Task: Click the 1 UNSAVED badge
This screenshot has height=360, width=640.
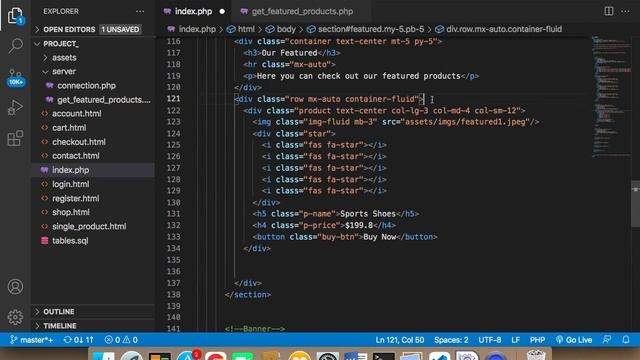Action: (120, 29)
